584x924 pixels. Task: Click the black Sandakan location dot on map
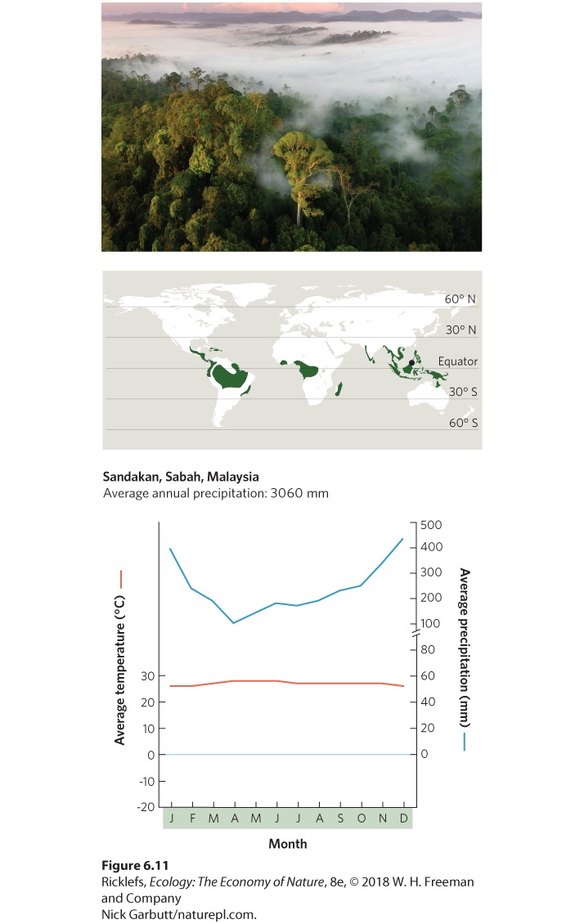point(411,363)
